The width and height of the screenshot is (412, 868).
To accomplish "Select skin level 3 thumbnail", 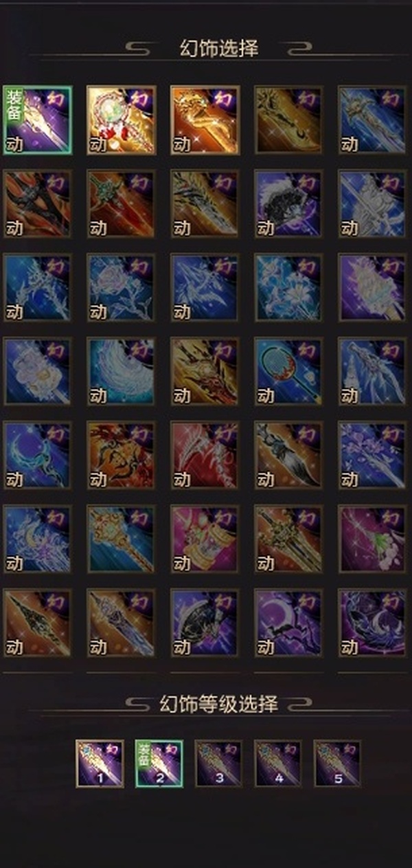I will [x=218, y=764].
